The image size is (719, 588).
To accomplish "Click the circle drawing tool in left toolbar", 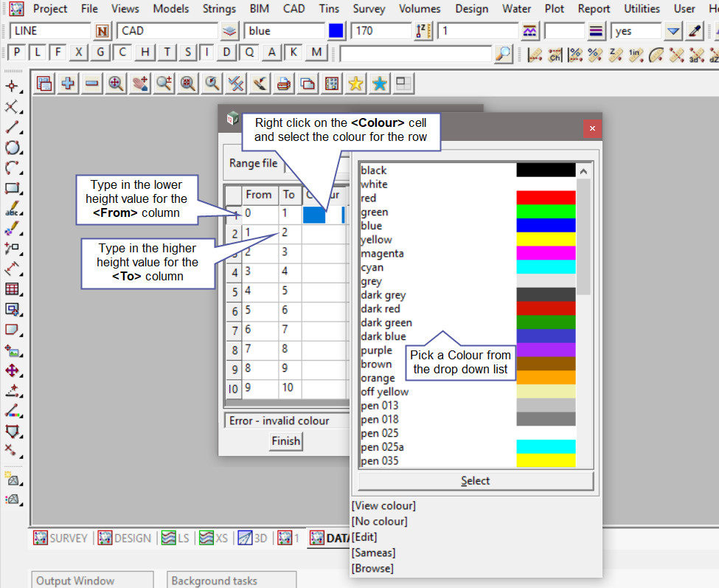I will pyautogui.click(x=12, y=148).
